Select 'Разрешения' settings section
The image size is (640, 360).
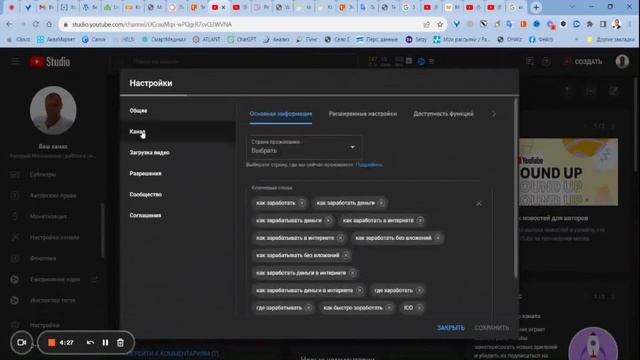tap(178, 173)
